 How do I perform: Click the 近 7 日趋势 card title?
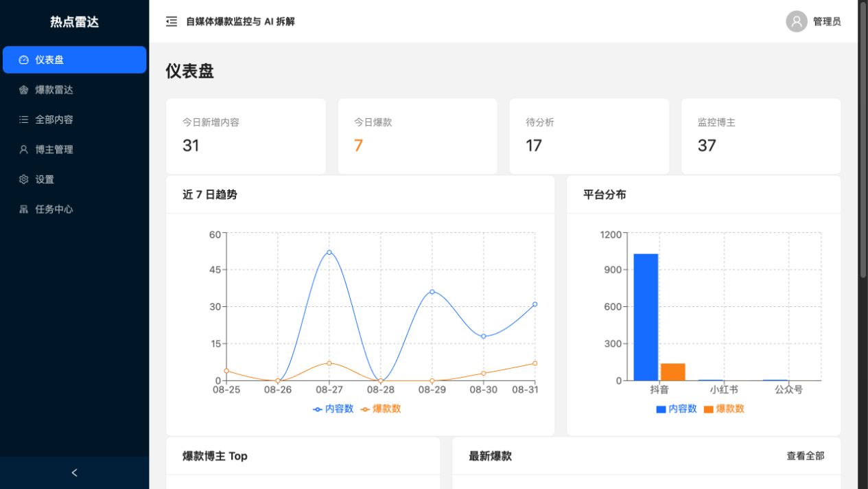pyautogui.click(x=210, y=194)
